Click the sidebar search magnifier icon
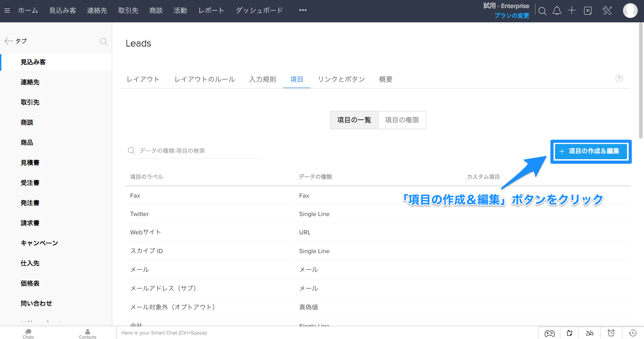644x339 pixels. [x=103, y=42]
